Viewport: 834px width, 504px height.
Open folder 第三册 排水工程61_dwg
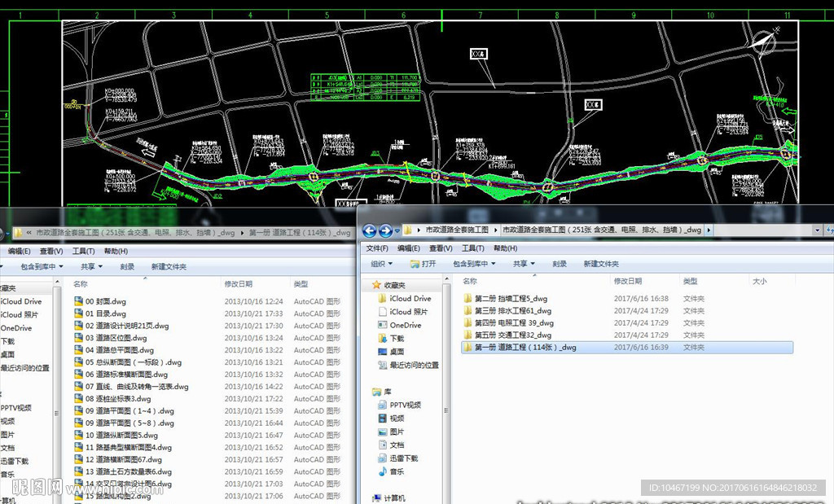point(511,311)
